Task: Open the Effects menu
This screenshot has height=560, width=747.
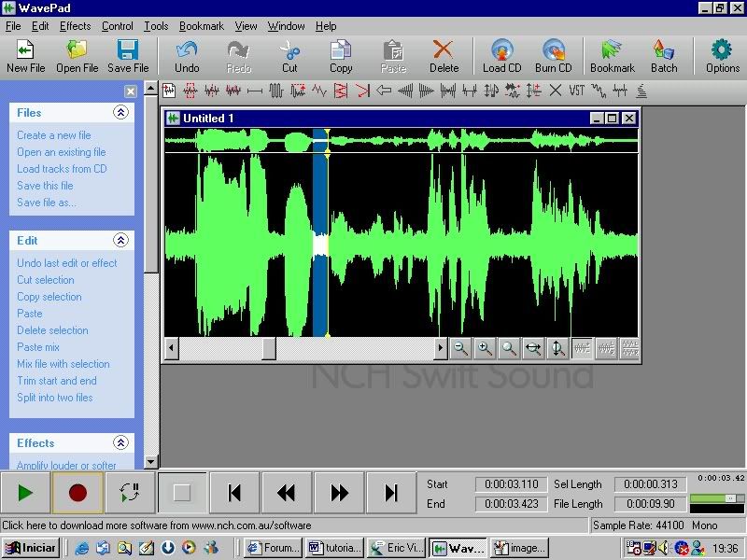Action: 76,26
